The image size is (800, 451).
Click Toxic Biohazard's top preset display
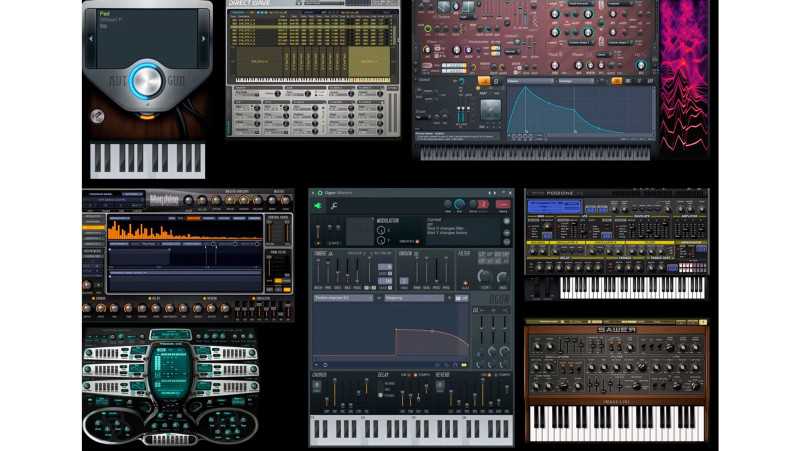pyautogui.click(x=170, y=334)
